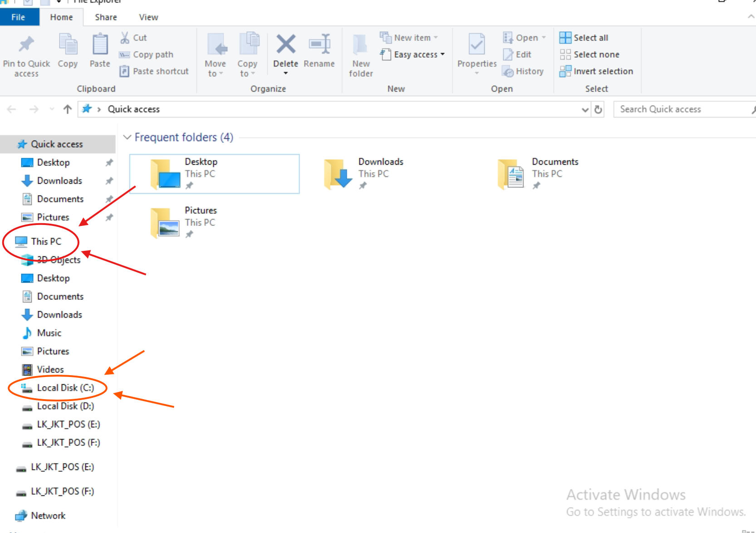
Task: Click the New folder icon
Action: pyautogui.click(x=360, y=44)
